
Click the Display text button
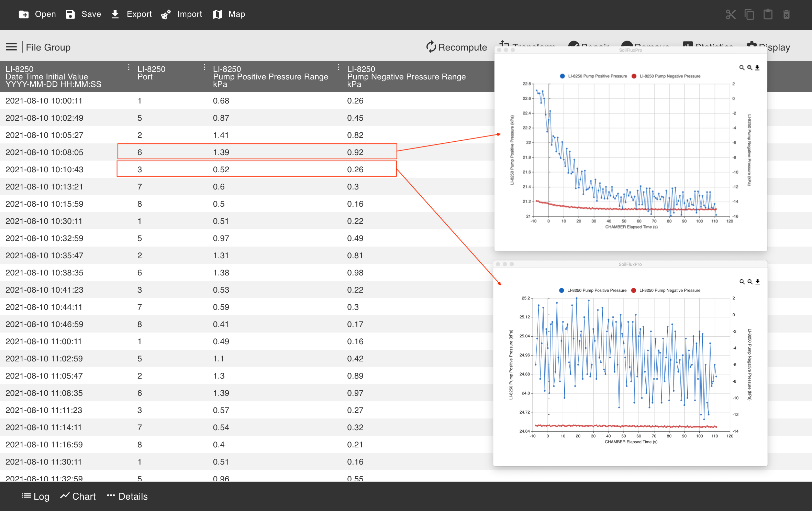775,47
